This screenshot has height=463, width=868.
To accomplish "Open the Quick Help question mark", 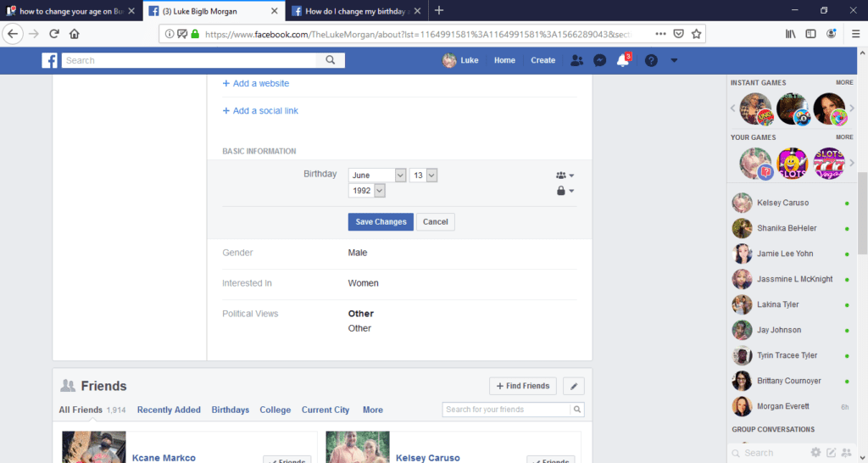I will tap(651, 60).
